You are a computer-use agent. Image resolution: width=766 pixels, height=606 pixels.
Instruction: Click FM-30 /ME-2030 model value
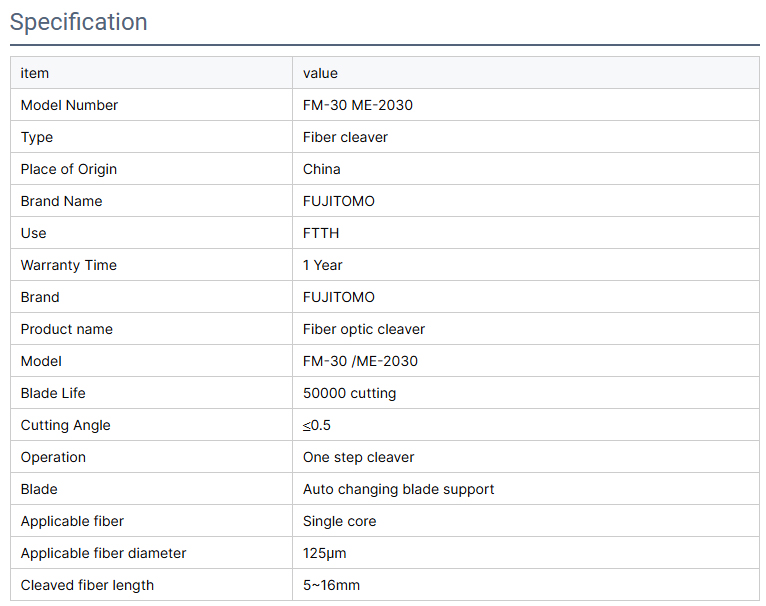[360, 361]
